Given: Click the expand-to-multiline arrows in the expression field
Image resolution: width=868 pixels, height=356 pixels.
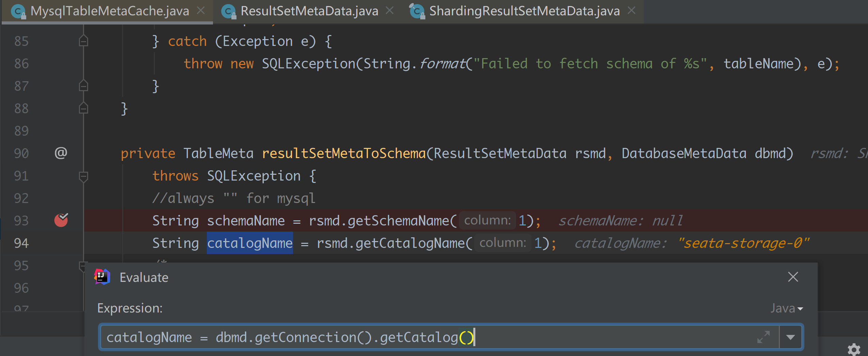Looking at the screenshot, I should (x=764, y=337).
